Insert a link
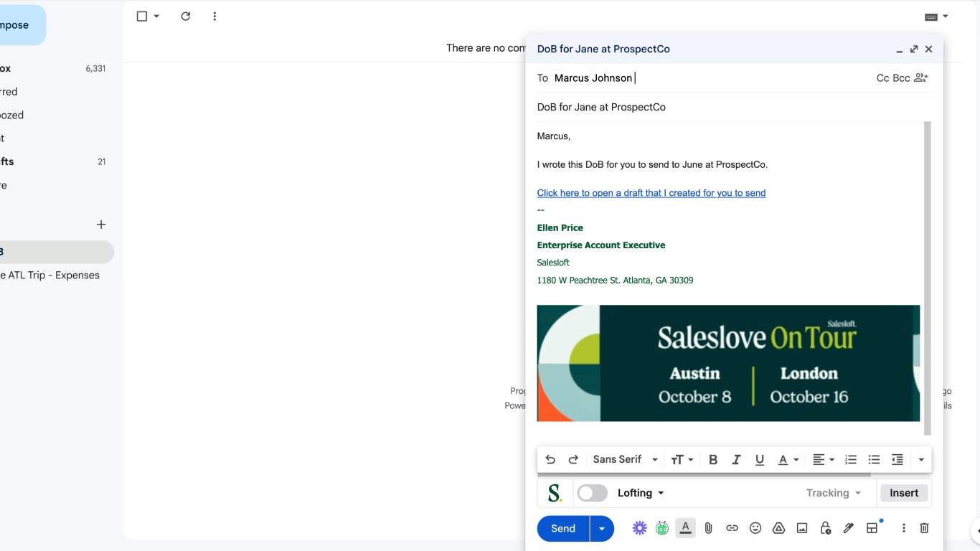This screenshot has width=980, height=551. click(x=732, y=528)
